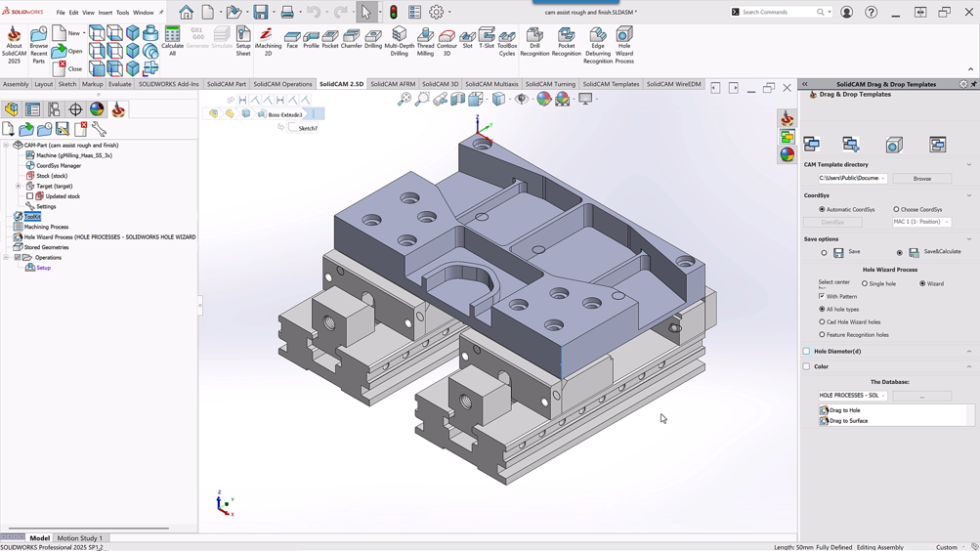Click the Search Commands field

pyautogui.click(x=781, y=12)
